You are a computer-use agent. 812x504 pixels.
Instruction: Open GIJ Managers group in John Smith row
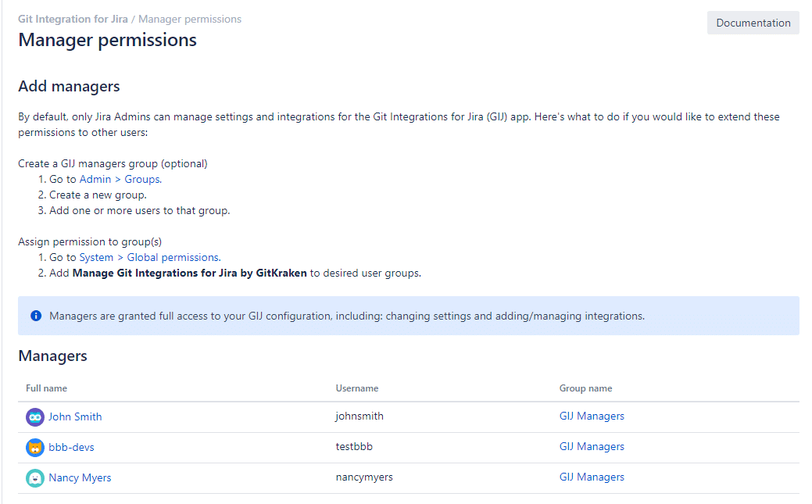click(x=592, y=416)
